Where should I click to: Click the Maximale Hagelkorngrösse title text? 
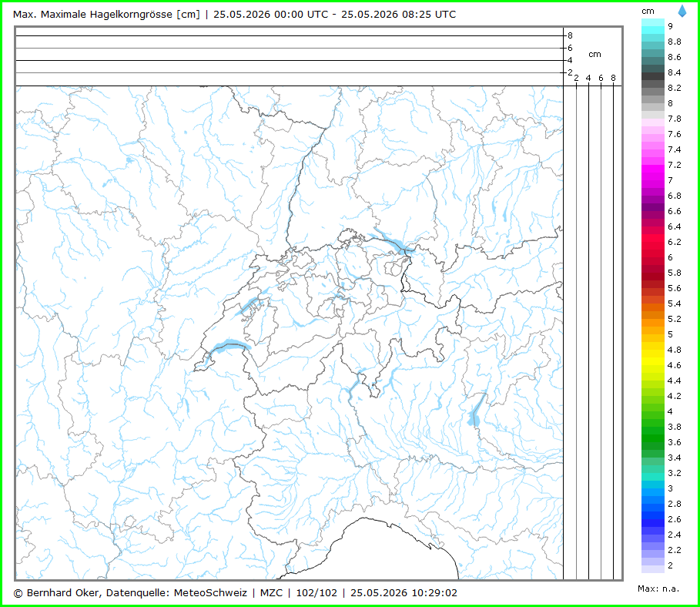coord(106,15)
